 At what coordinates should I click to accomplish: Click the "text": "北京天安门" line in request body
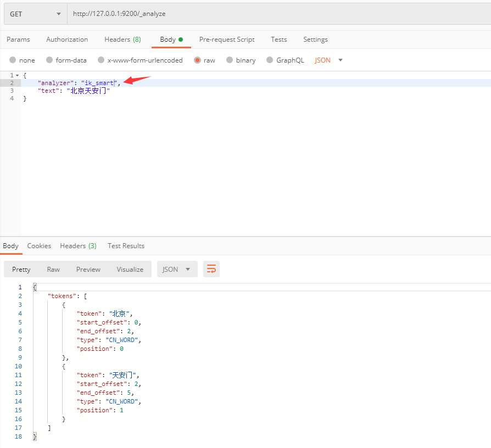(x=74, y=91)
